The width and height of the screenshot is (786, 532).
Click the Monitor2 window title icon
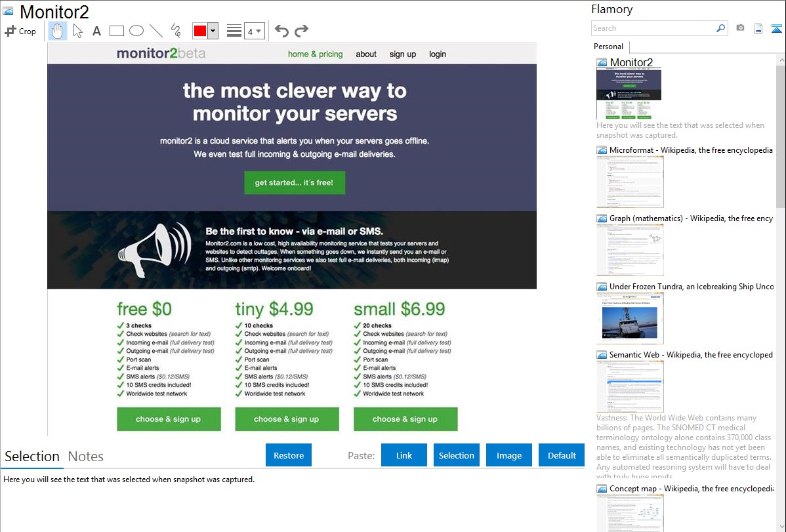point(8,12)
